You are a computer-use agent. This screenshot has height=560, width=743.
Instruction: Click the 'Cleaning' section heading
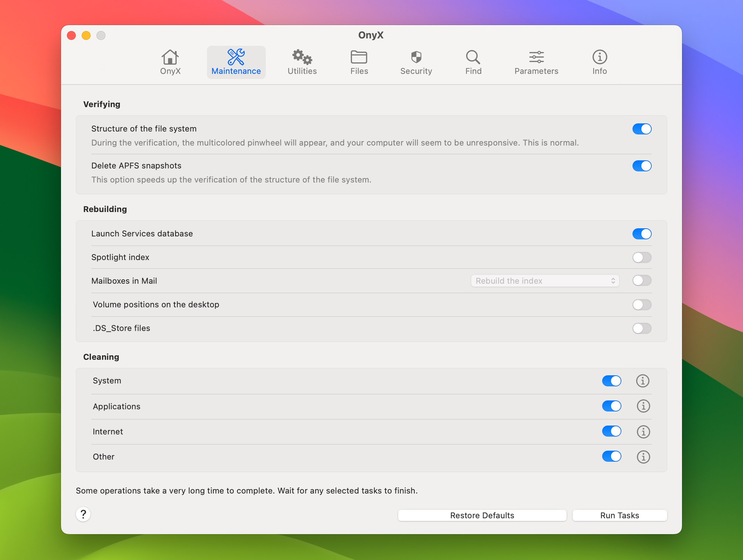101,357
